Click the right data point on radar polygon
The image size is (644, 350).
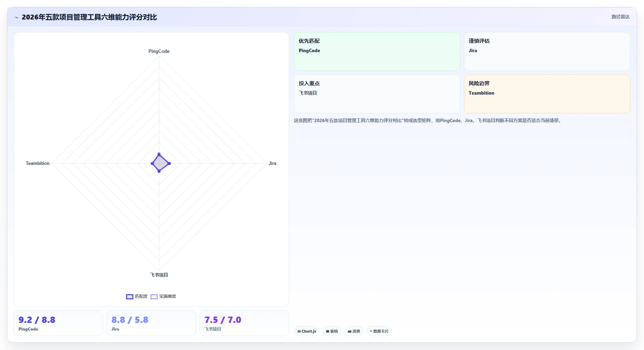coord(169,164)
